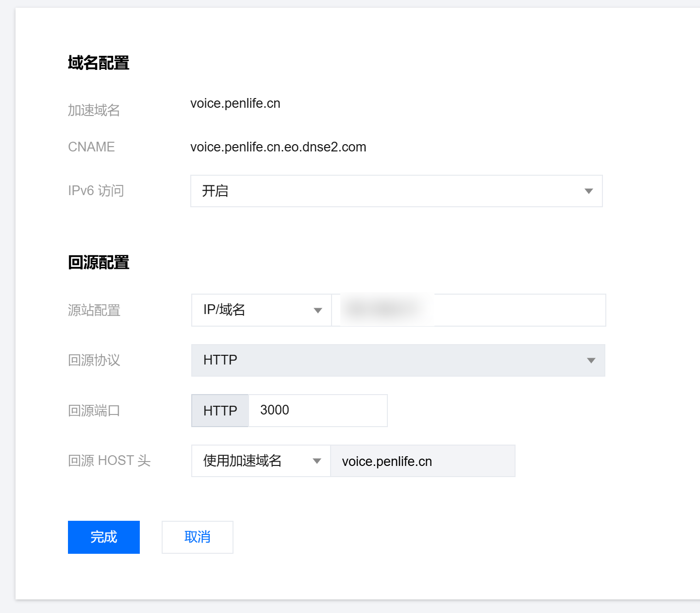Click the 回源配置 section heading

click(99, 263)
